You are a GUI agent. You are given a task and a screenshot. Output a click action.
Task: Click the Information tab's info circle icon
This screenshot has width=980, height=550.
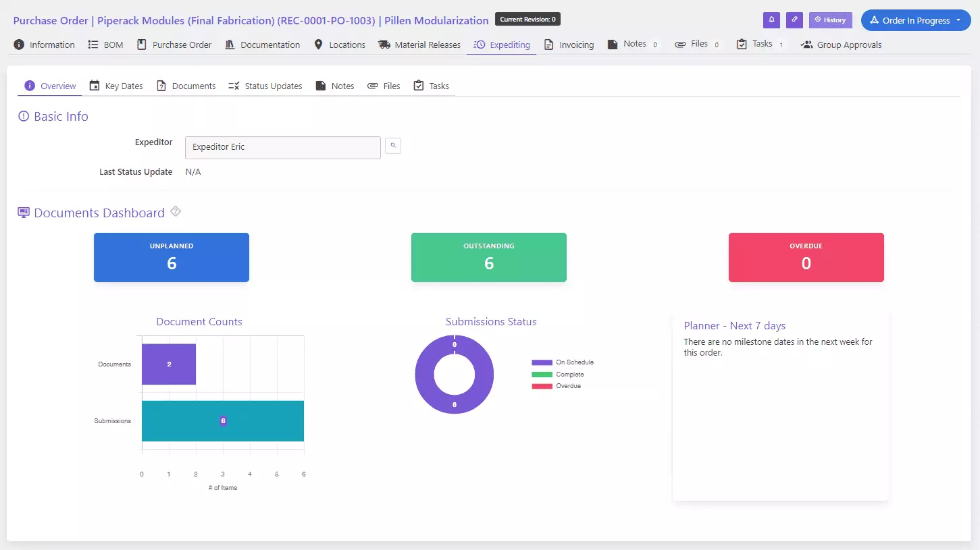coord(19,45)
